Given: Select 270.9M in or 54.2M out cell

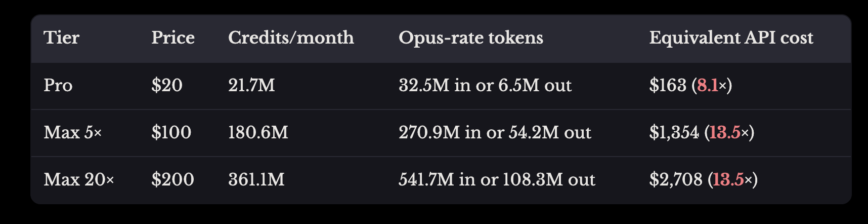Looking at the screenshot, I should tap(495, 133).
